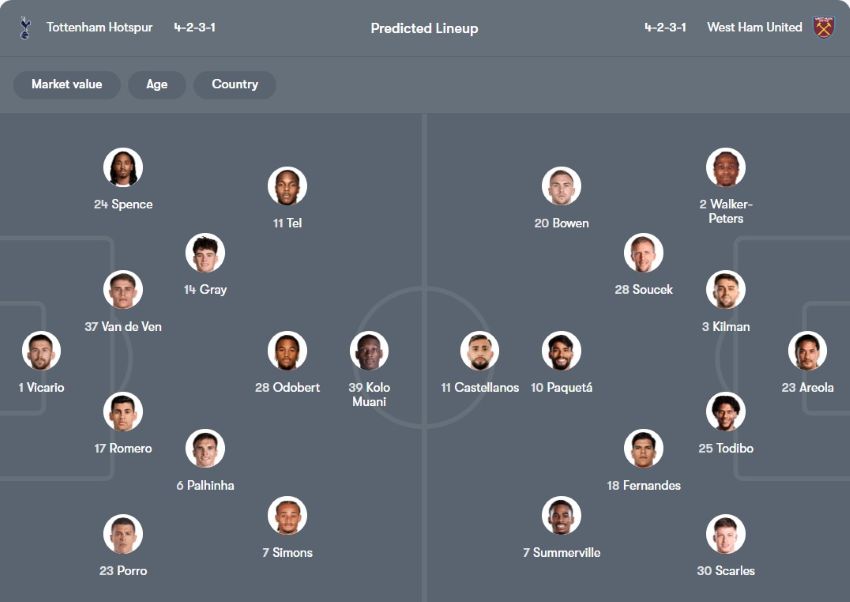Open the Tottenham Hotspur team link
850x602 pixels.
point(99,28)
